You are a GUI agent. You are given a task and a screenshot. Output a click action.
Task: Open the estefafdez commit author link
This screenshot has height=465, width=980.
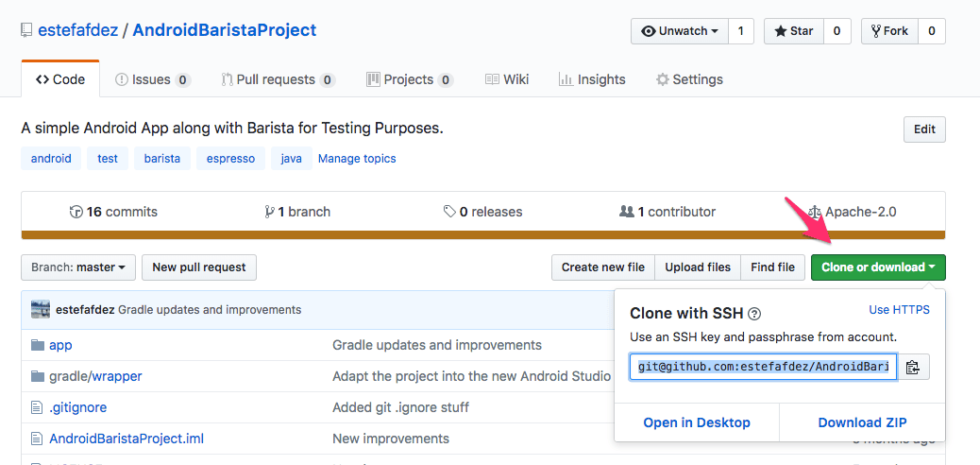coord(85,310)
